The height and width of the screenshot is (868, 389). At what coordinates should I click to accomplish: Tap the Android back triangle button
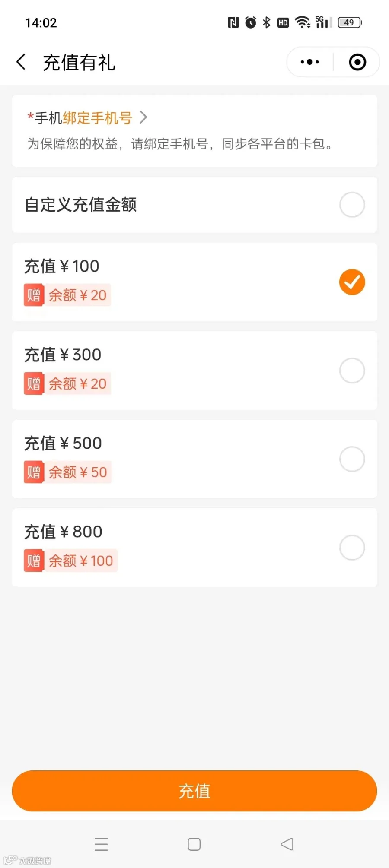287,844
